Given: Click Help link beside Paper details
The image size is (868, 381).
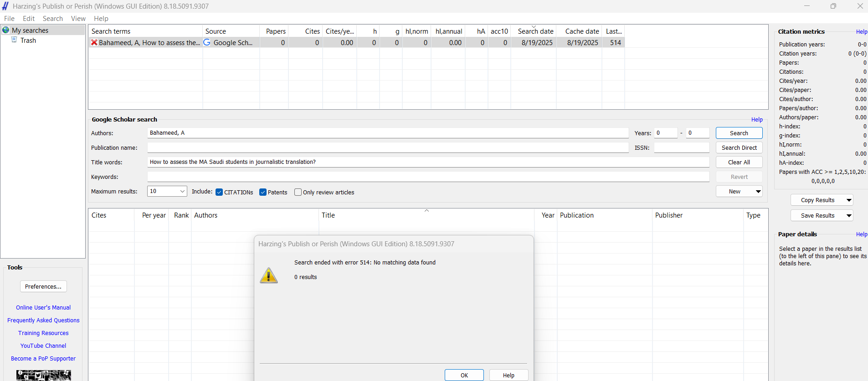Looking at the screenshot, I should 862,234.
